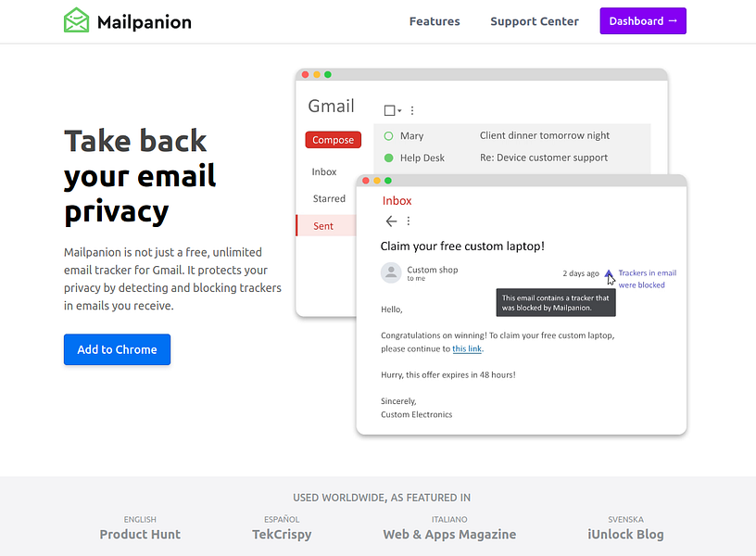The width and height of the screenshot is (756, 556).
Task: Click the Custom shop sender avatar
Action: point(391,272)
